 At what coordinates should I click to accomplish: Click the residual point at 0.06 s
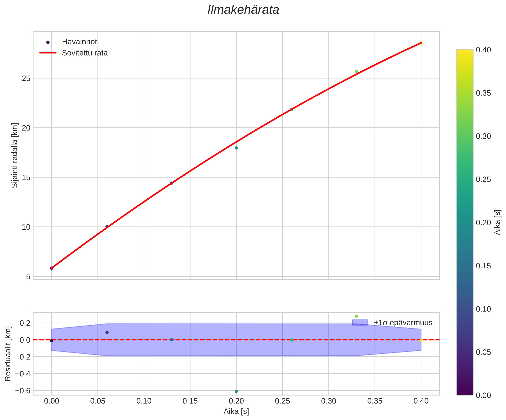(x=107, y=332)
